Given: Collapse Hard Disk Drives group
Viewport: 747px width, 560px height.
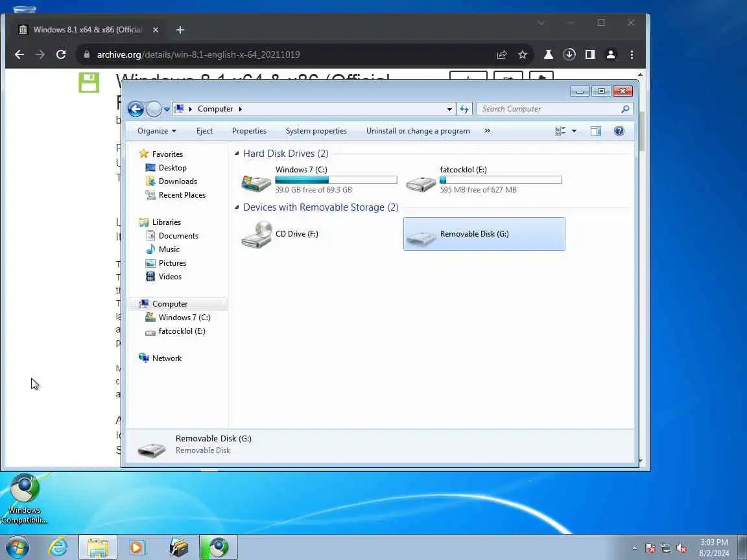Looking at the screenshot, I should pyautogui.click(x=237, y=154).
